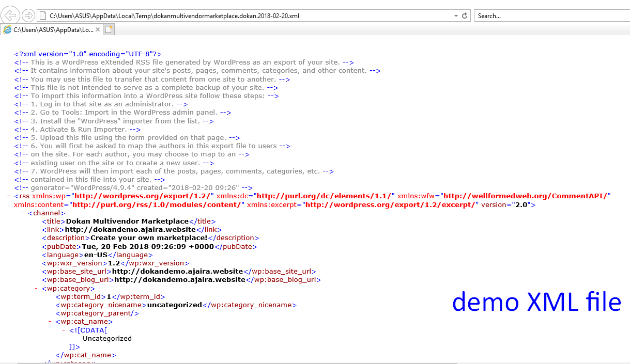Click the xml version declaration line
Screen dimensions: 630x364
[88, 54]
